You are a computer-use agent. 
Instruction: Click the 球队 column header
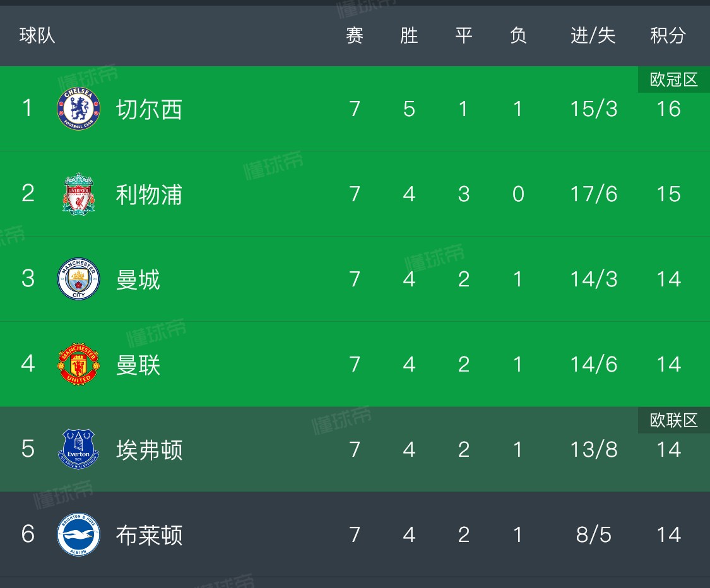tap(37, 35)
